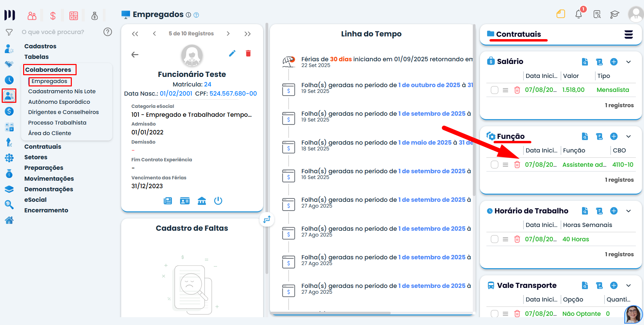Click the birth date 01/02/2001 link
Image resolution: width=644 pixels, height=325 pixels.
(176, 94)
